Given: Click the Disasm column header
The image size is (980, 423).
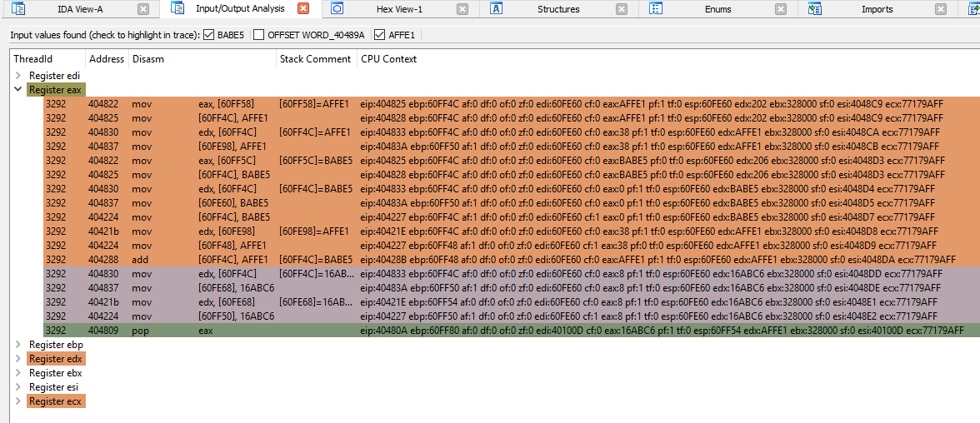Looking at the screenshot, I should coord(202,59).
